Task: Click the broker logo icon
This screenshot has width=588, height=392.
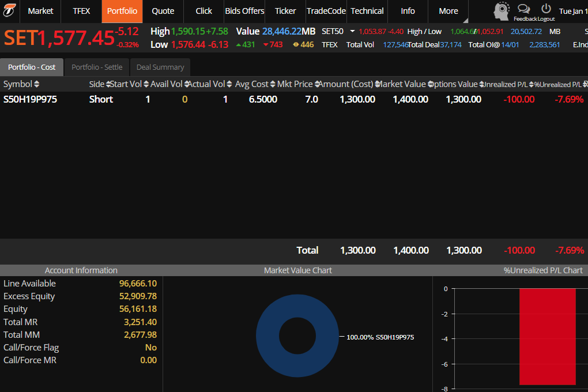Action: [x=9, y=10]
